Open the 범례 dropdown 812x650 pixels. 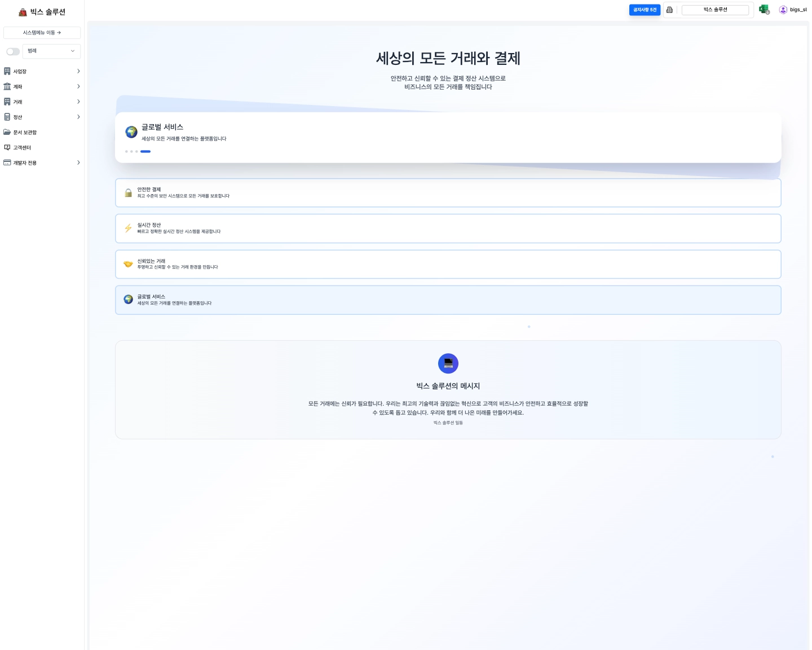click(51, 51)
